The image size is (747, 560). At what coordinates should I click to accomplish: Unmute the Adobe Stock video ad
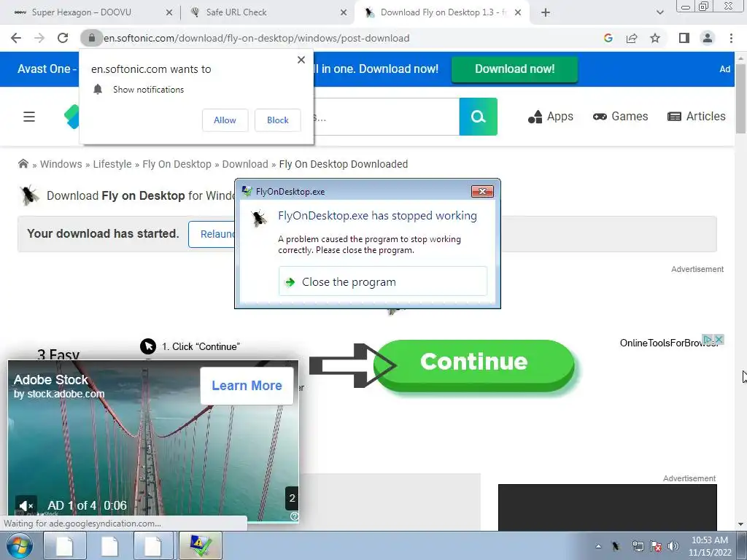(x=26, y=506)
